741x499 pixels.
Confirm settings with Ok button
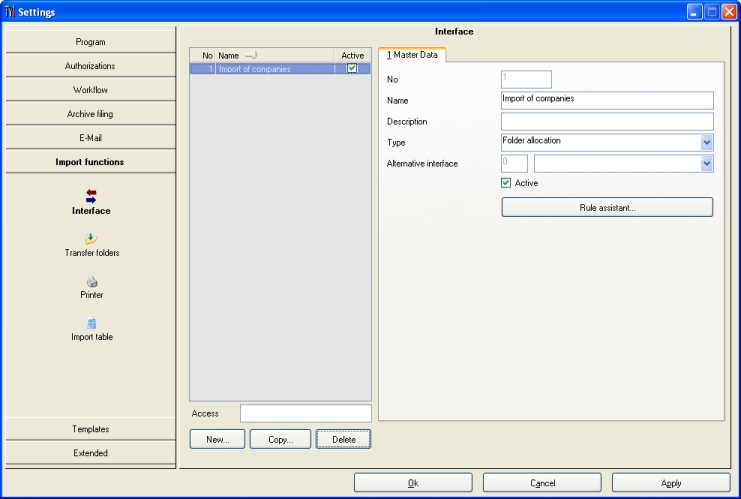click(413, 483)
